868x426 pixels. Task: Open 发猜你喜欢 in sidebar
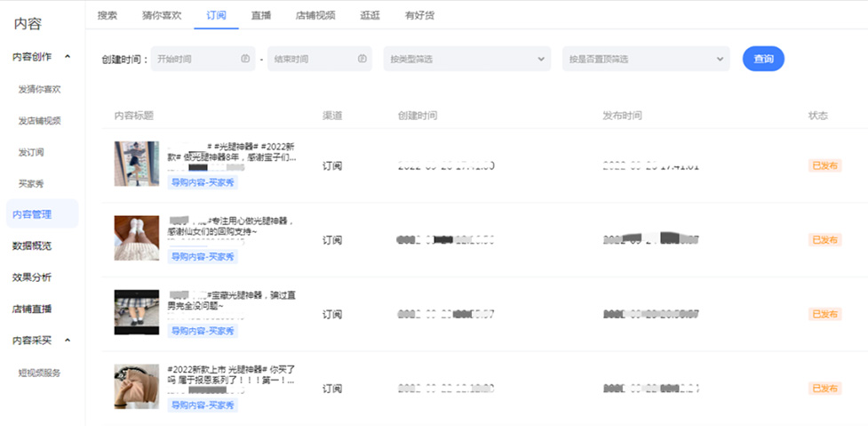click(x=39, y=89)
